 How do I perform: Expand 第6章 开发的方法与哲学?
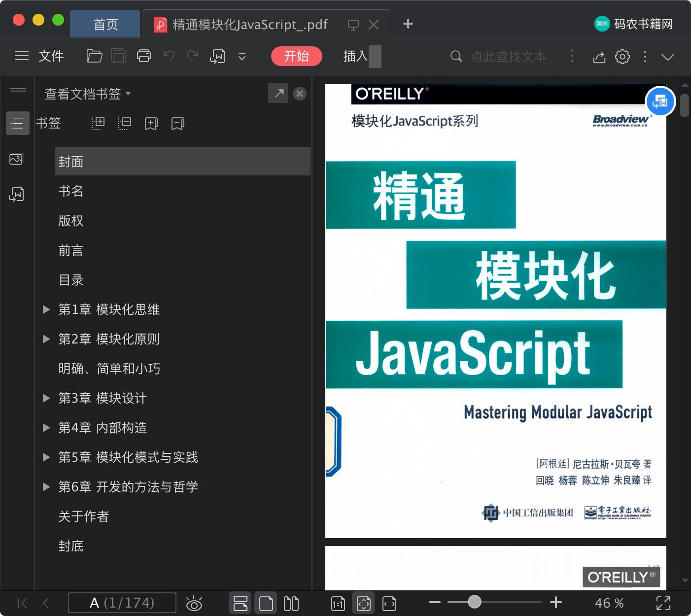click(46, 487)
